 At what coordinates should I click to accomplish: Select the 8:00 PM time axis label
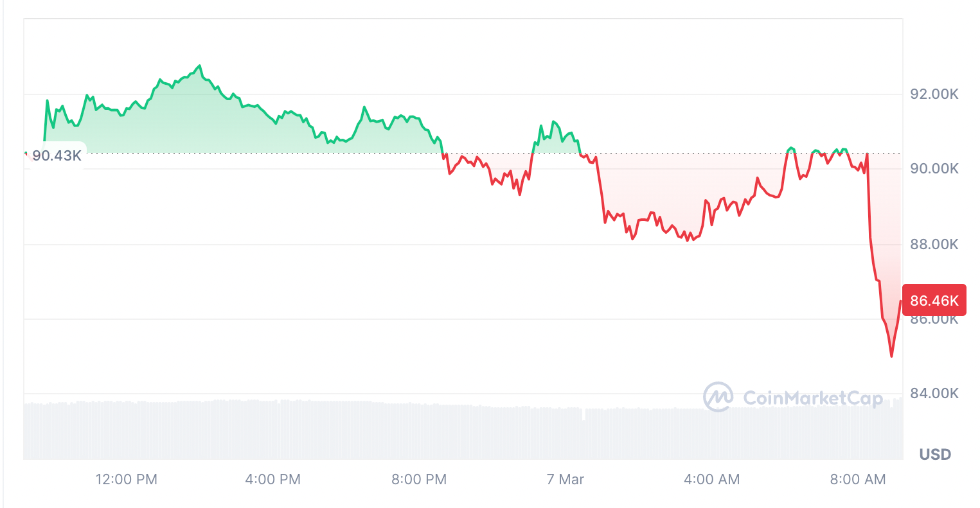[x=419, y=479]
